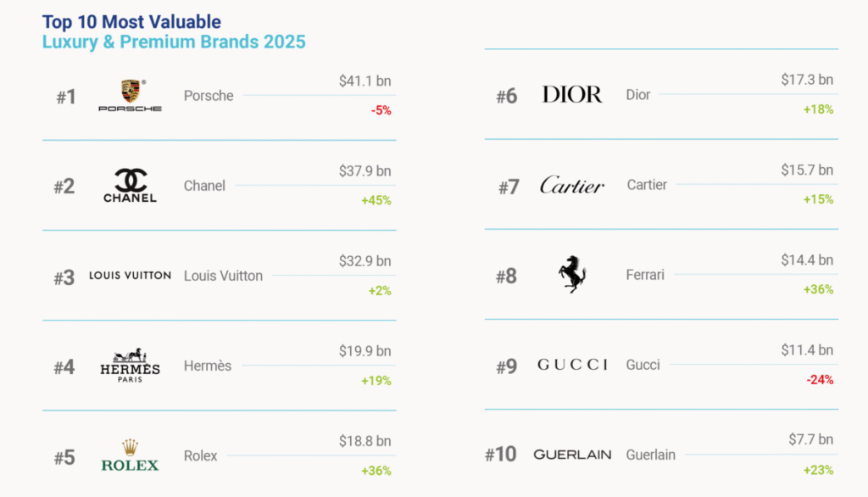Select the Dior wordmark logo
Image resolution: width=868 pixels, height=497 pixels.
coord(572,95)
